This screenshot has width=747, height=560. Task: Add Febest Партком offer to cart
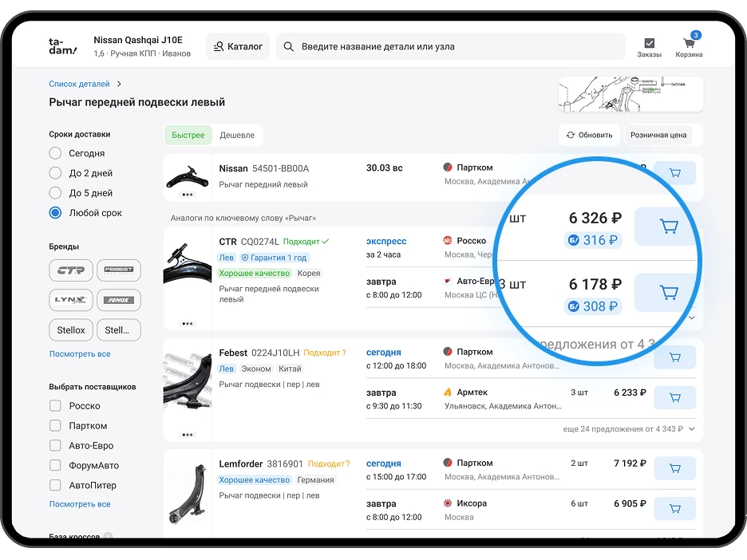674,357
